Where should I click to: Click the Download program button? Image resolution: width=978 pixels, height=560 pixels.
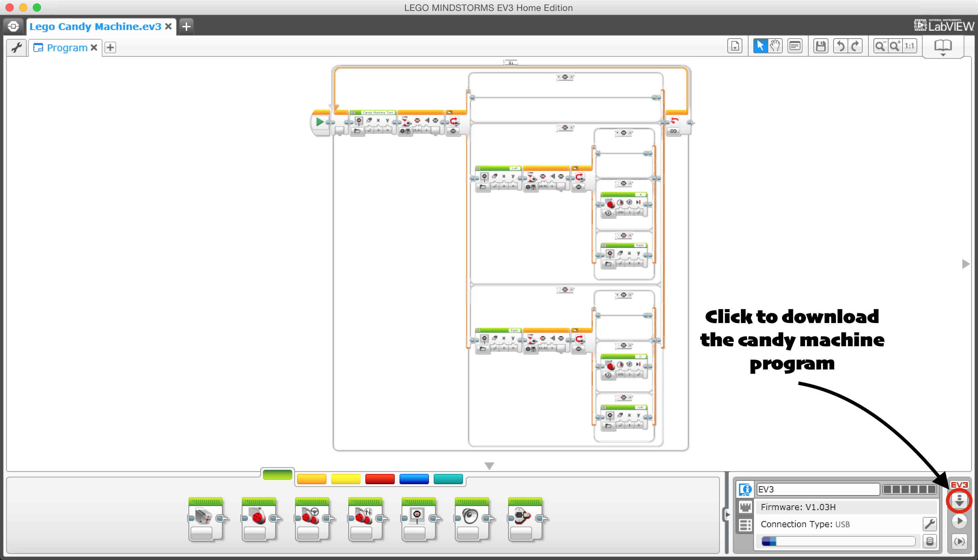pyautogui.click(x=959, y=500)
